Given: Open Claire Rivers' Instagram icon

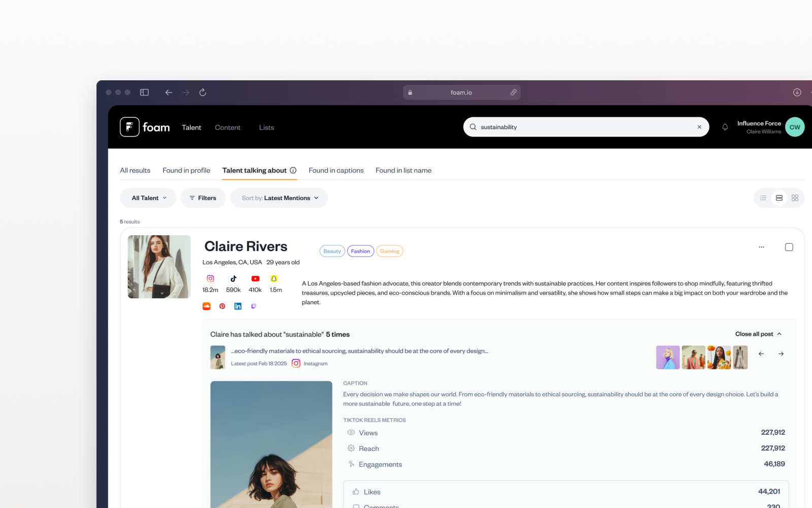Looking at the screenshot, I should (x=210, y=278).
